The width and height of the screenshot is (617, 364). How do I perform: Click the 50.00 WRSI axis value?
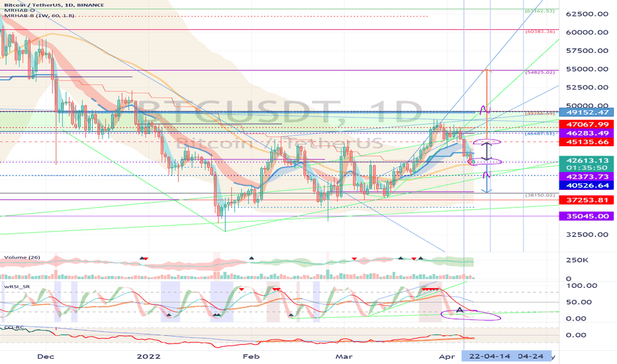click(579, 302)
